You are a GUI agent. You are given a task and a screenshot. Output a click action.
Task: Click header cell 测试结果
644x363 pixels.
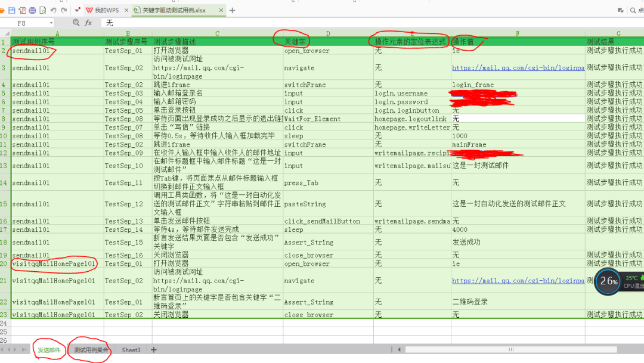coord(614,42)
